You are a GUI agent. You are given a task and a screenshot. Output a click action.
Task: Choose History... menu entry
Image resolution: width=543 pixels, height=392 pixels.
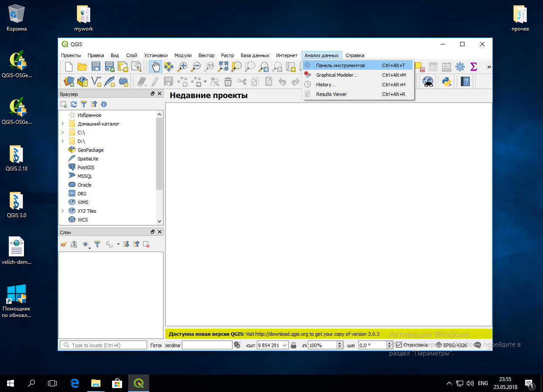click(358, 85)
